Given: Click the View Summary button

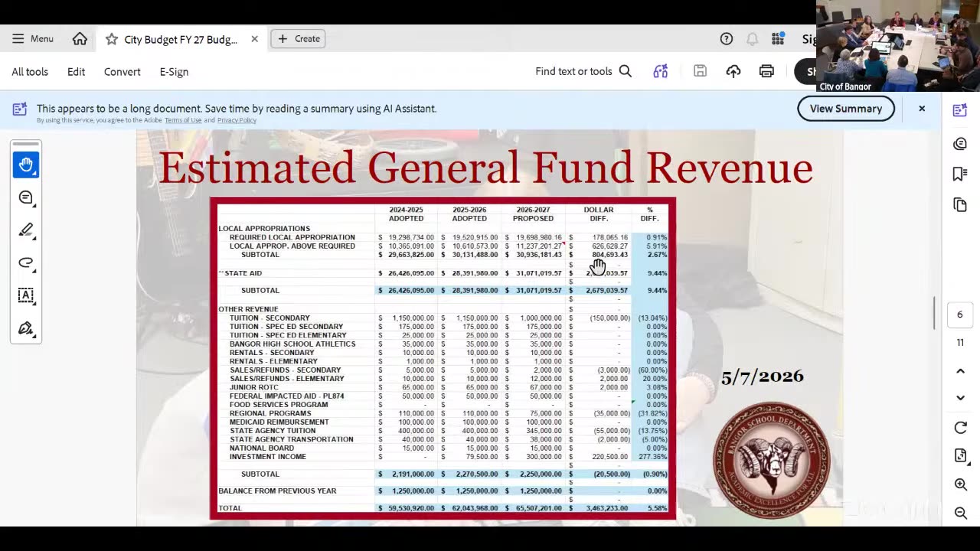Looking at the screenshot, I should coord(846,109).
